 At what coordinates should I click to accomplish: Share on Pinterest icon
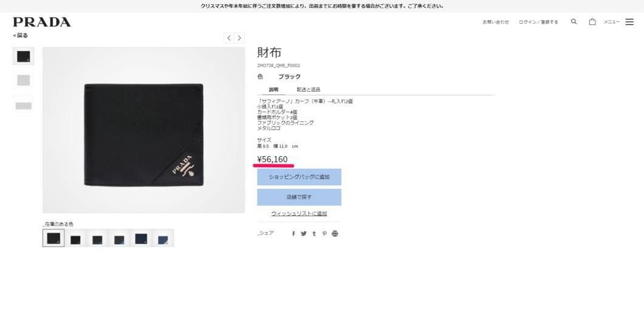coord(324,234)
